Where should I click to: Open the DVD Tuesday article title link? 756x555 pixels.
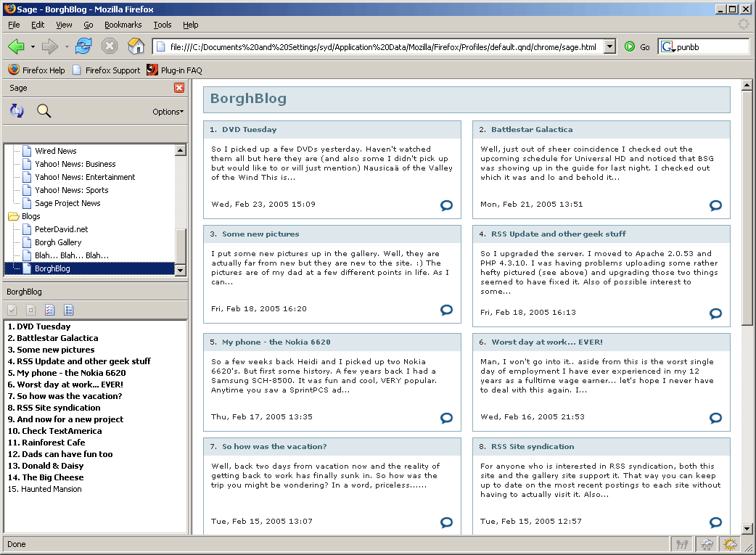(250, 129)
